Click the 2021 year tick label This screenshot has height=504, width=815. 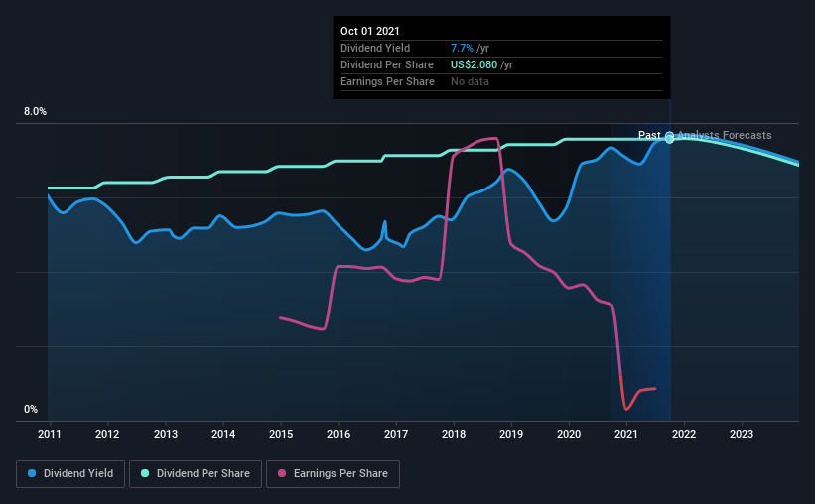point(626,434)
